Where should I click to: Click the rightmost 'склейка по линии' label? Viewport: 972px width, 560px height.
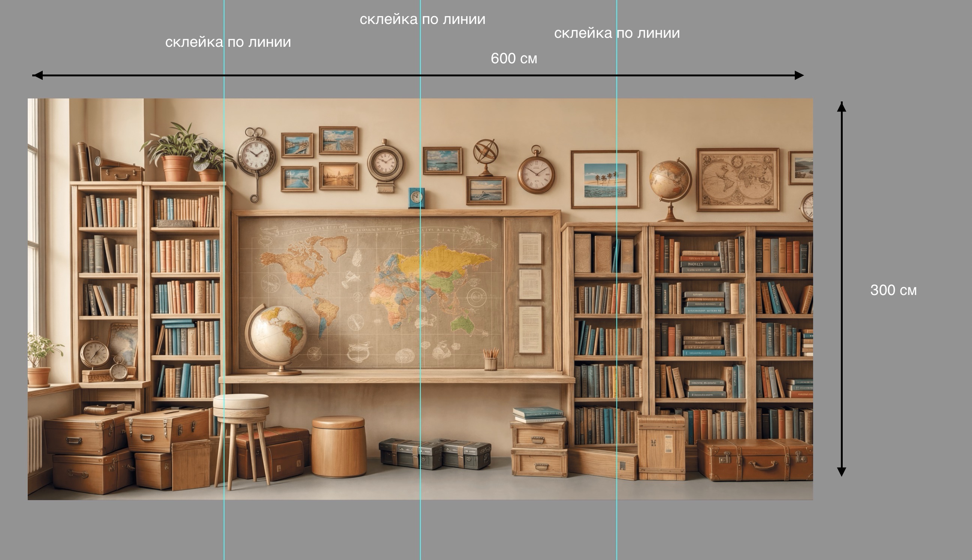click(617, 33)
